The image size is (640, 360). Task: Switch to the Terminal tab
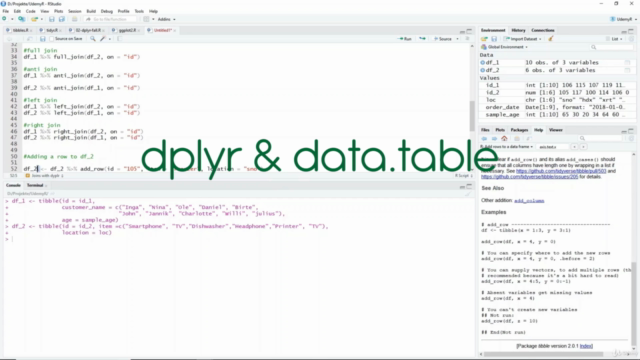(x=35, y=185)
